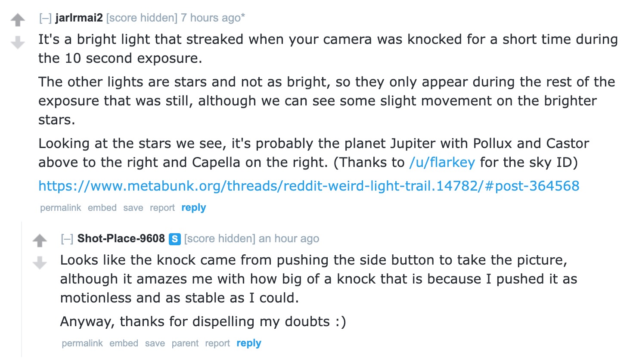Report jarlrmai2's comment
This screenshot has width=633, height=364.
(162, 208)
